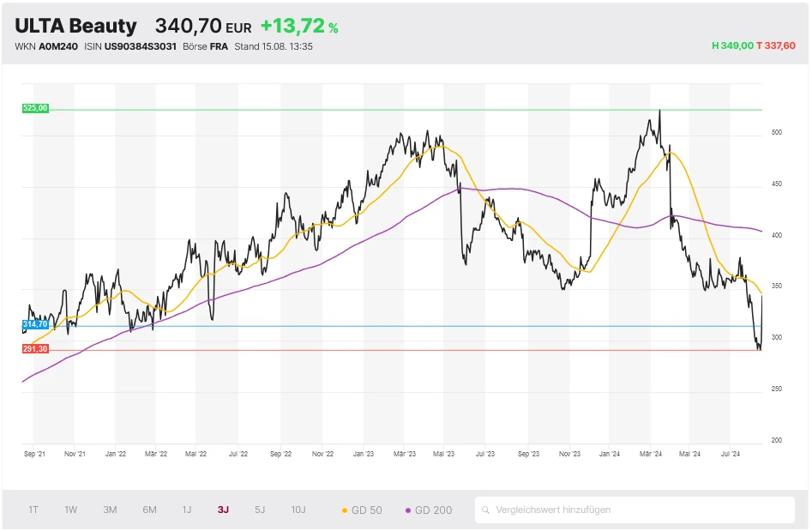Click the ULTA Beauty stock title

tap(75, 27)
